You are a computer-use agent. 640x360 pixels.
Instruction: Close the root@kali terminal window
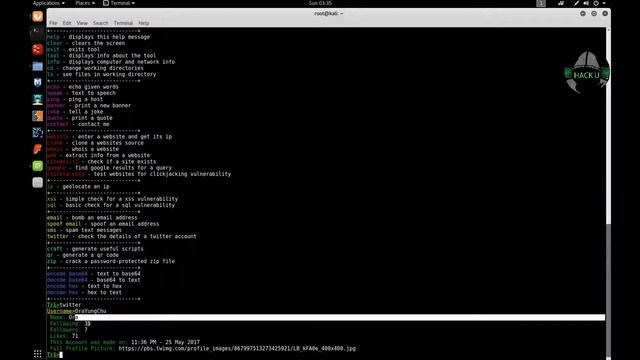(x=605, y=13)
